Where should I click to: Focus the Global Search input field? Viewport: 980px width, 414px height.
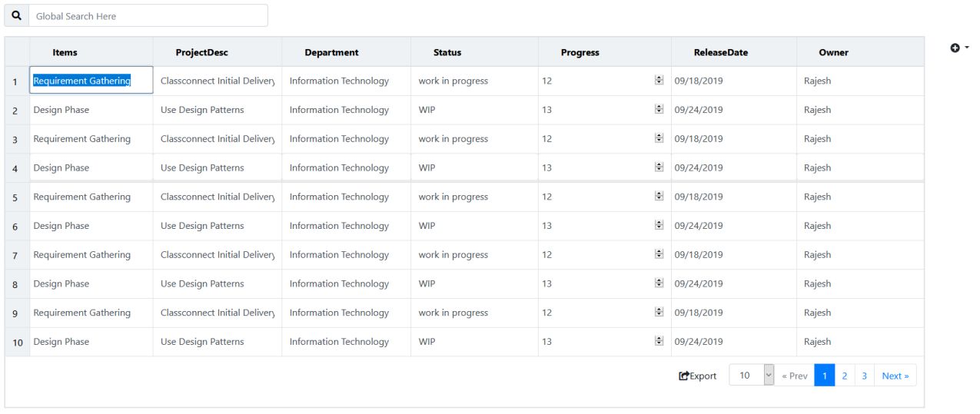point(148,16)
